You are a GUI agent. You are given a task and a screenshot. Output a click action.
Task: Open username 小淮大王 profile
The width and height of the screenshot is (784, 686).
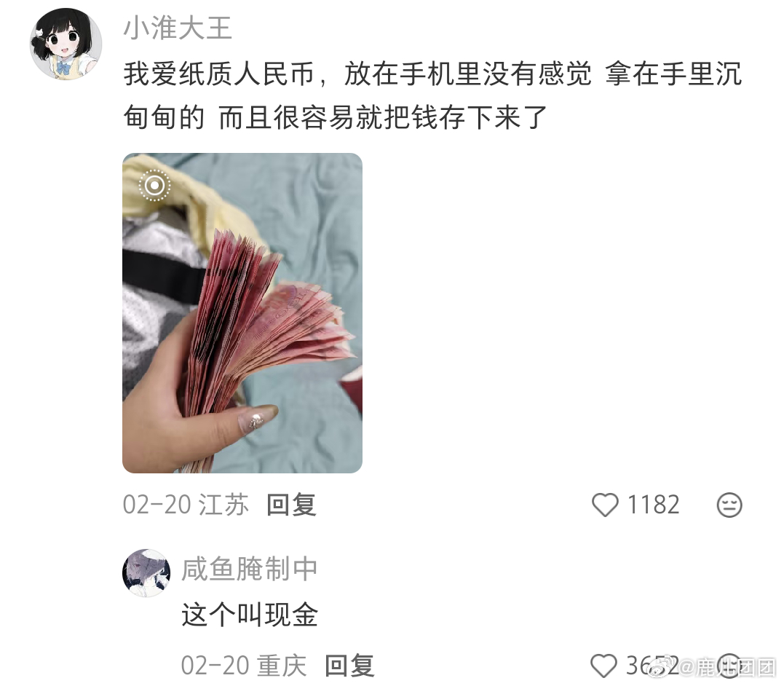pos(178,28)
